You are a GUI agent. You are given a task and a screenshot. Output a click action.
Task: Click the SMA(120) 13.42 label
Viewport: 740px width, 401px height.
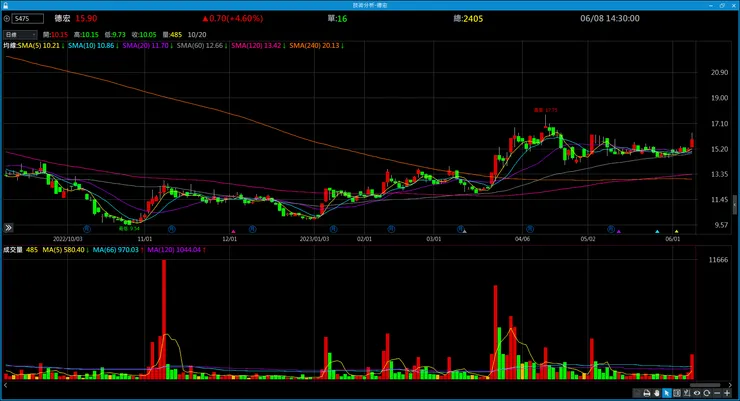(258, 46)
